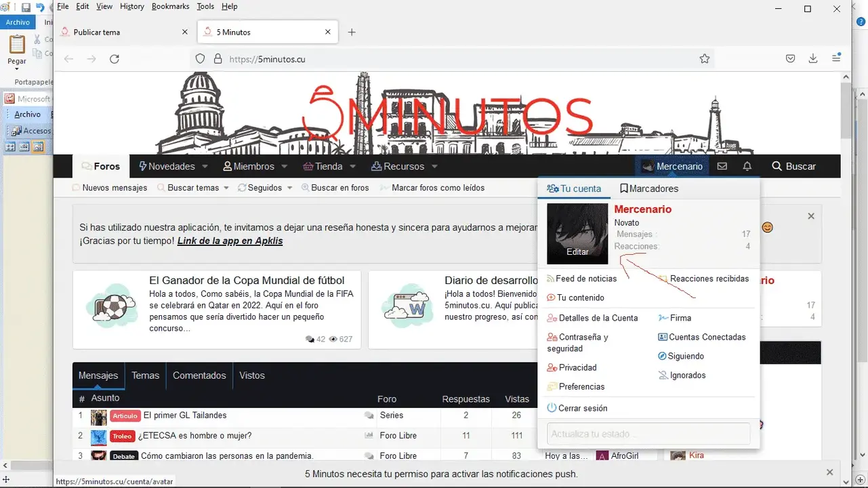The height and width of the screenshot is (488, 868).
Task: Open El primer GL Tailandes thread
Action: [185, 415]
